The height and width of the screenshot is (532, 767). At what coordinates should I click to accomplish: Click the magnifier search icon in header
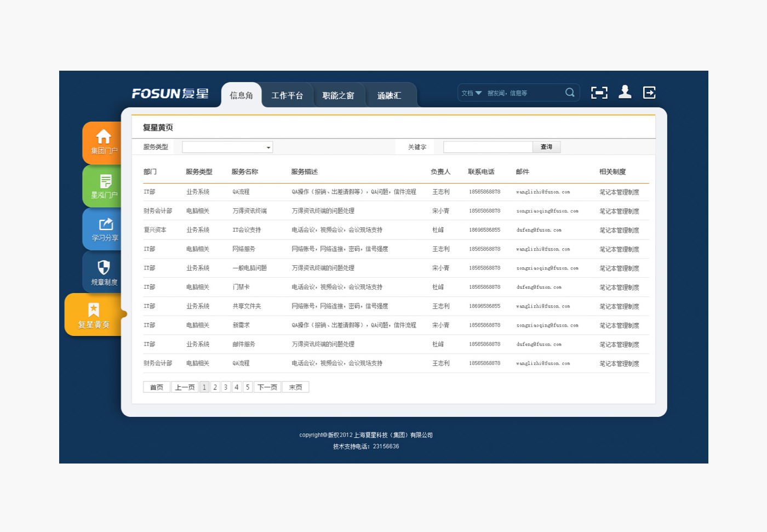coord(570,93)
